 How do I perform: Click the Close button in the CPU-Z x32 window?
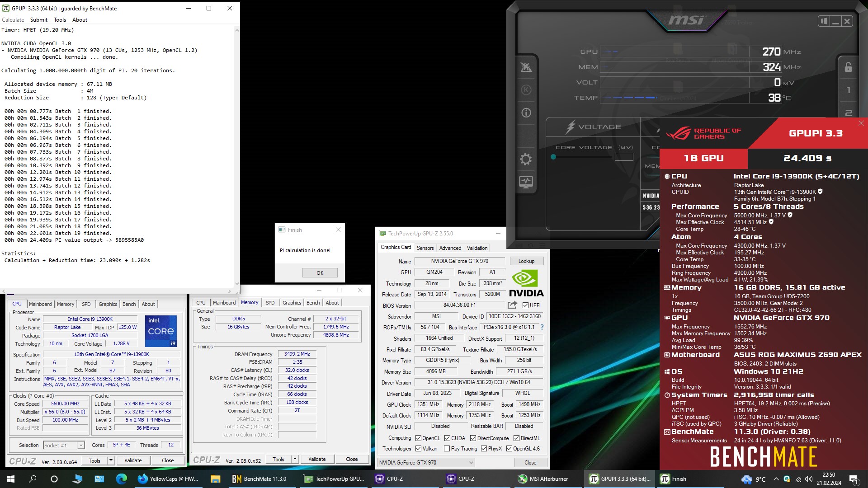point(352,459)
